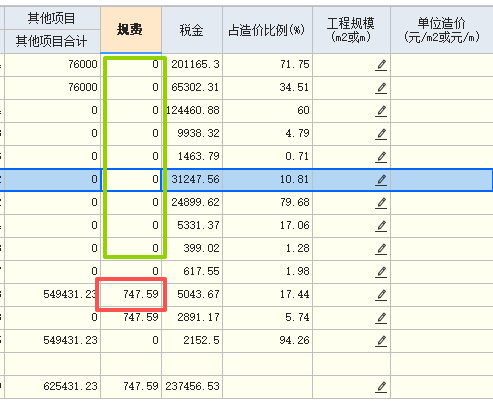Click 规费 zero cell in 2152.5 row
Screen dimensions: 493x402
(x=131, y=341)
